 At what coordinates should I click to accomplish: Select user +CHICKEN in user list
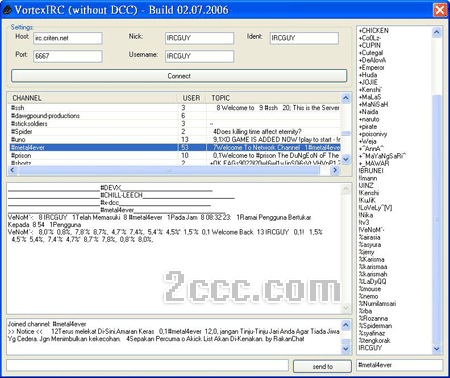[x=374, y=31]
